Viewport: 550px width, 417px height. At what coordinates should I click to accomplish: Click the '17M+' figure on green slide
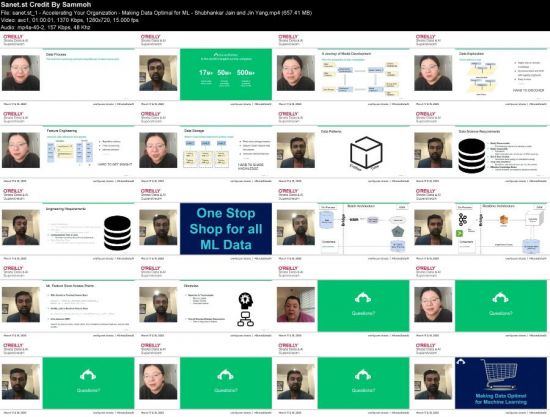[206, 73]
